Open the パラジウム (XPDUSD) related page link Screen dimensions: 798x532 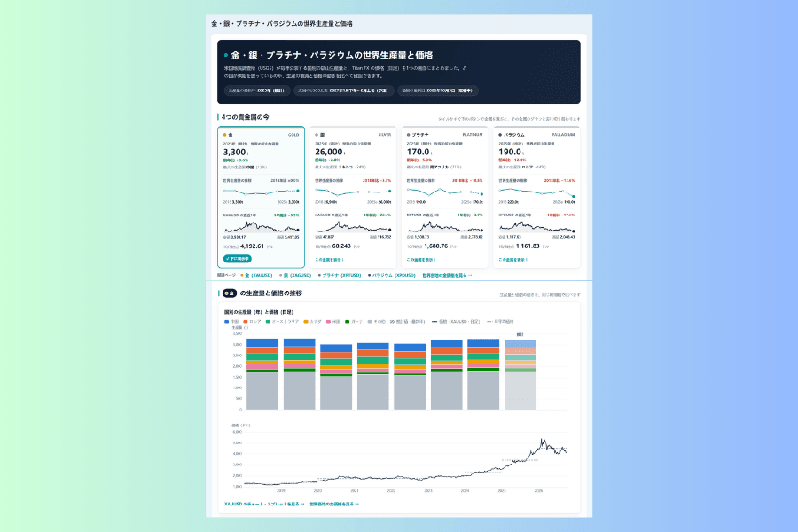[x=392, y=276]
